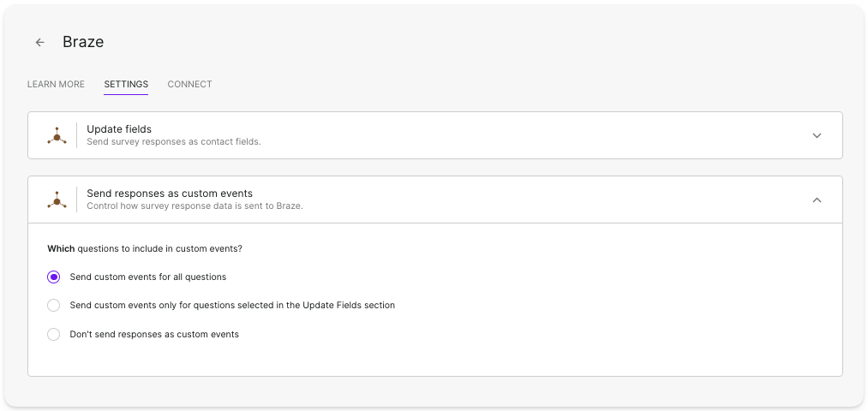Expand the Update fields section chevron
Viewport: 868px width, 411px height.
point(817,135)
